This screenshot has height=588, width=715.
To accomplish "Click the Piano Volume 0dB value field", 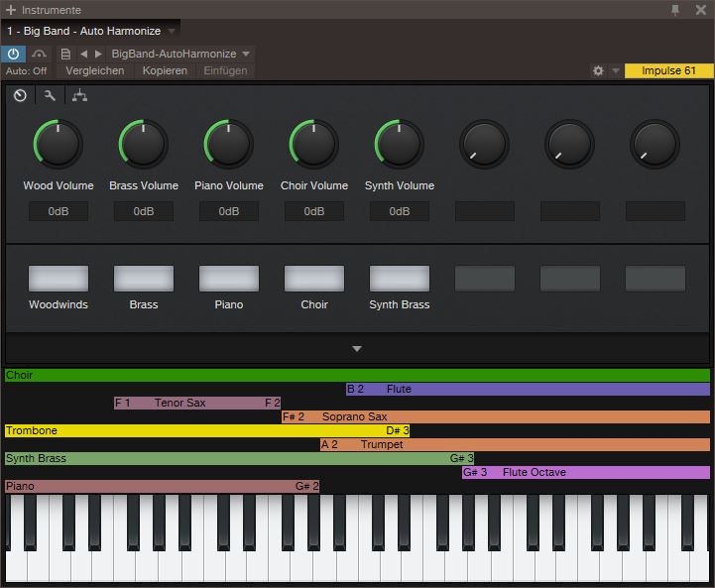I will point(229,211).
